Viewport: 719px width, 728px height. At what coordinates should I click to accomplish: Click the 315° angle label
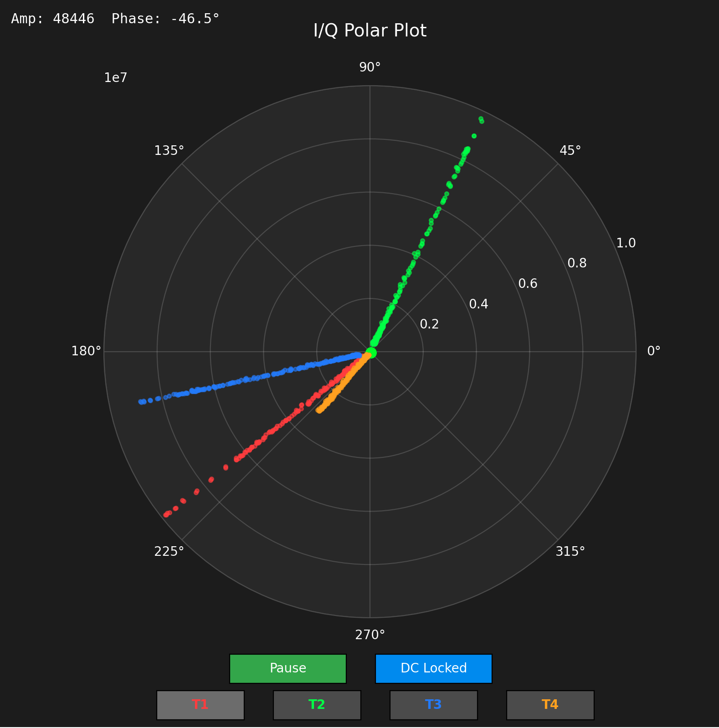coord(570,552)
